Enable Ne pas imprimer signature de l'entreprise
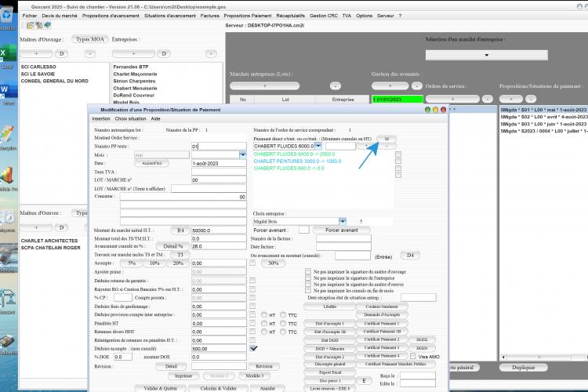The image size is (588, 392). click(308, 278)
